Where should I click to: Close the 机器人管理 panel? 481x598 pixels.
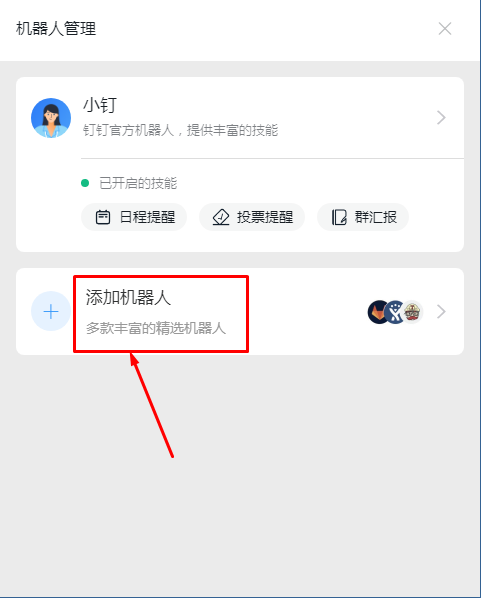pos(445,29)
